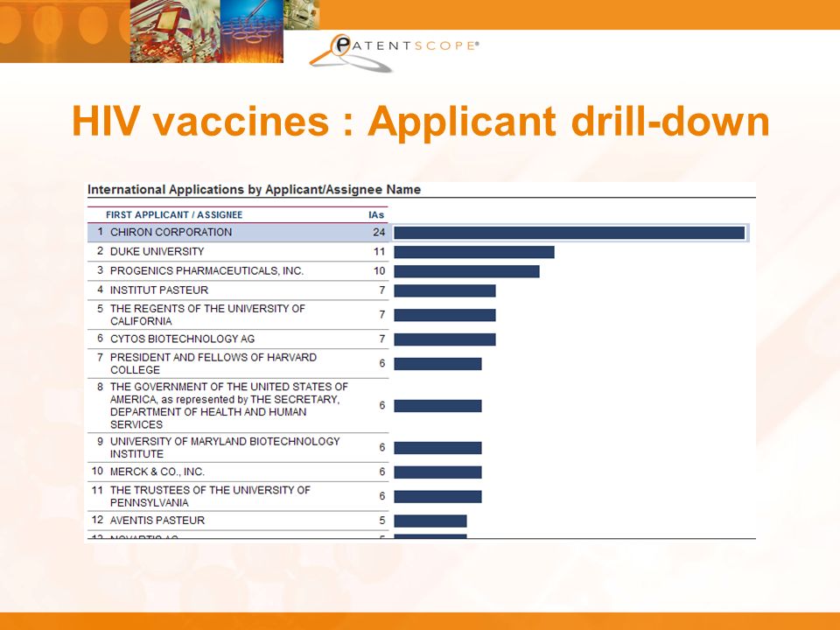Open PROGENICS PHARMACEUTICALS, INC. entry

tap(206, 270)
